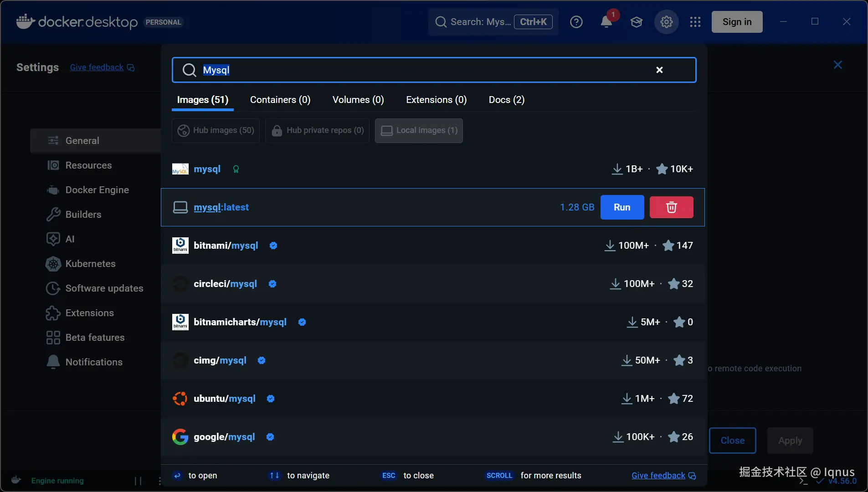Click the google/mysql verified publisher badge

[x=270, y=437]
